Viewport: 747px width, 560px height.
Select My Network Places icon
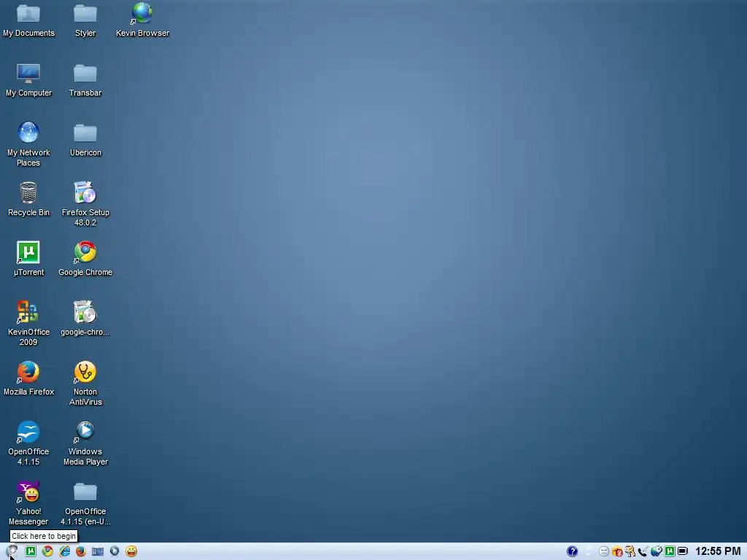[x=28, y=133]
